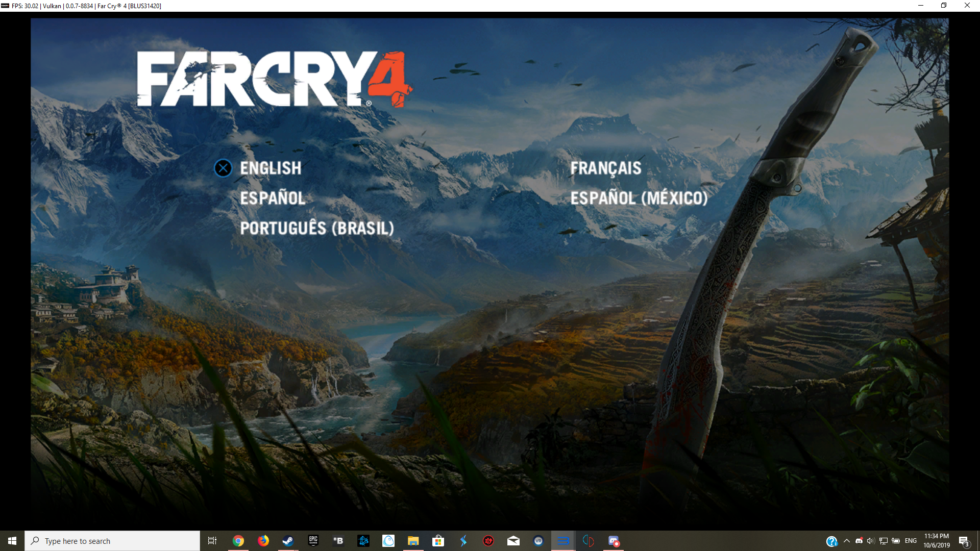Switch input language via ENG indicator
Viewport: 980px width, 551px height.
click(911, 541)
